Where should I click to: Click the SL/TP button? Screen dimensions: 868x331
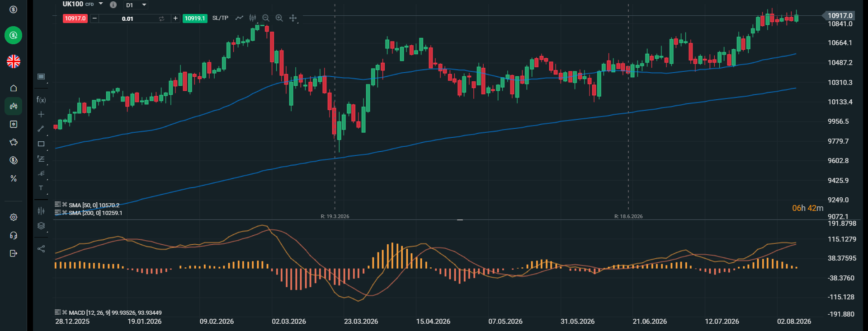220,18
